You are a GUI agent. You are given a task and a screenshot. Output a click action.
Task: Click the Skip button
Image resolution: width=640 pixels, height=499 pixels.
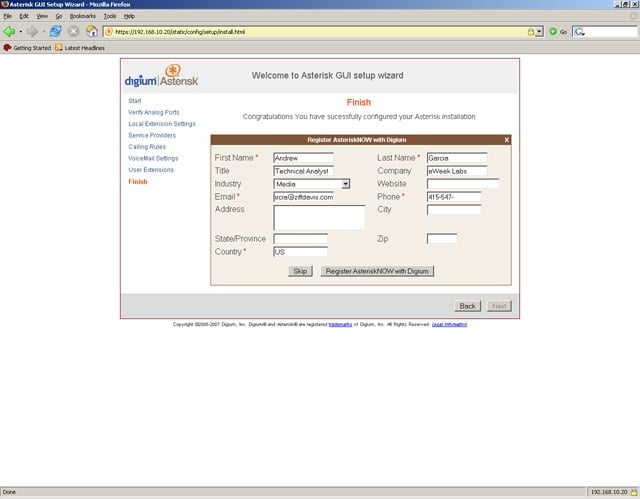coord(300,271)
